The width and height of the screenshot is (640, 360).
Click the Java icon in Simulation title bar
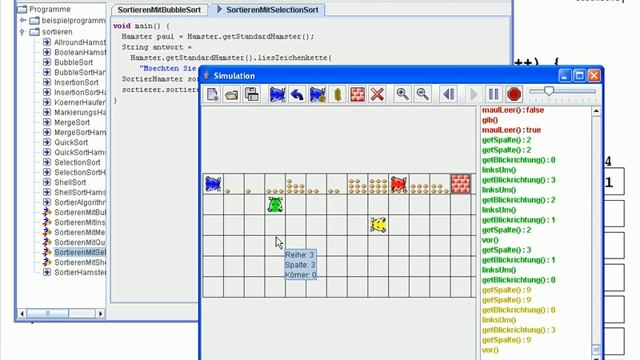[x=207, y=76]
